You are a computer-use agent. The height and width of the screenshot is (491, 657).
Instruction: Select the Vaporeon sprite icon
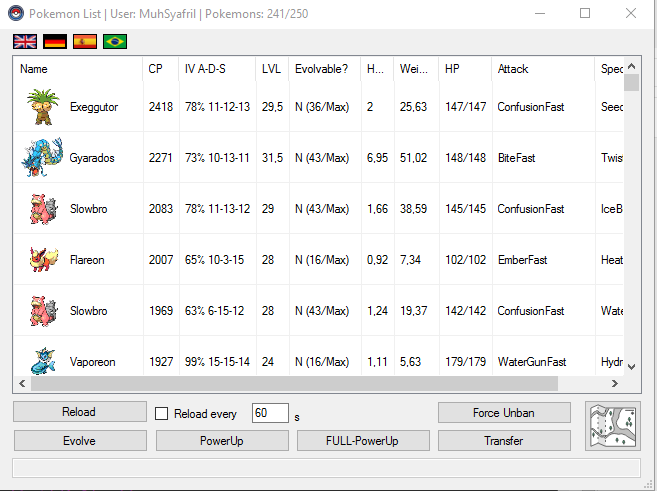43,361
